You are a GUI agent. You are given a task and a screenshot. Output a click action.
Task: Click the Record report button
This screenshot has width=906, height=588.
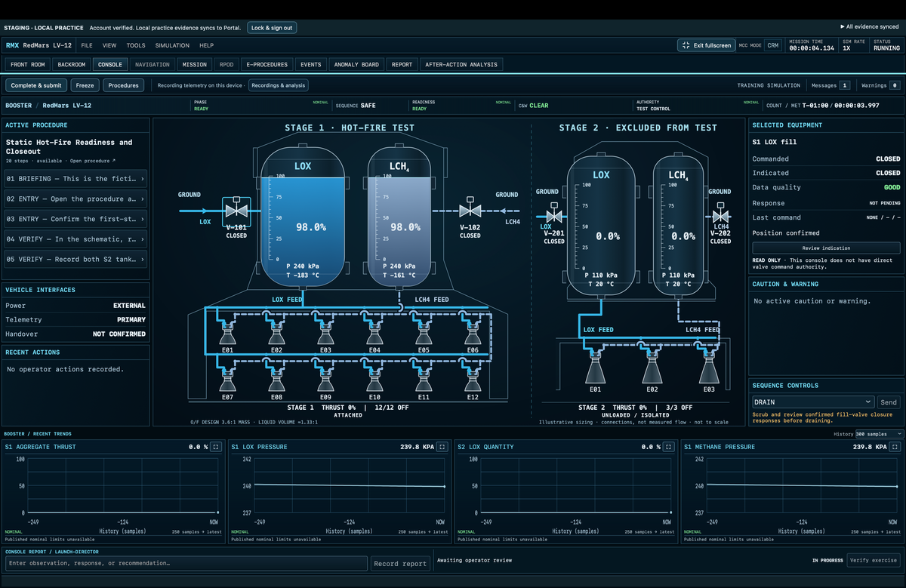tap(400, 563)
